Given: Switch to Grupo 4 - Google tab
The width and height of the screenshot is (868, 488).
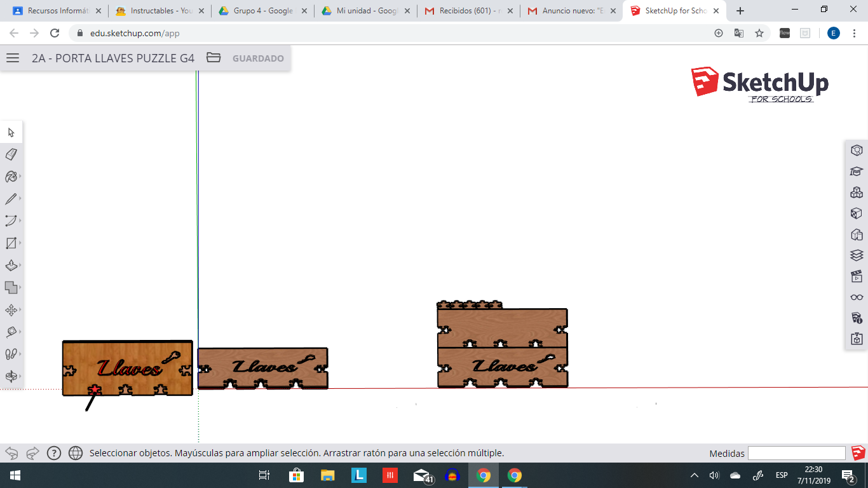Looking at the screenshot, I should click(262, 11).
